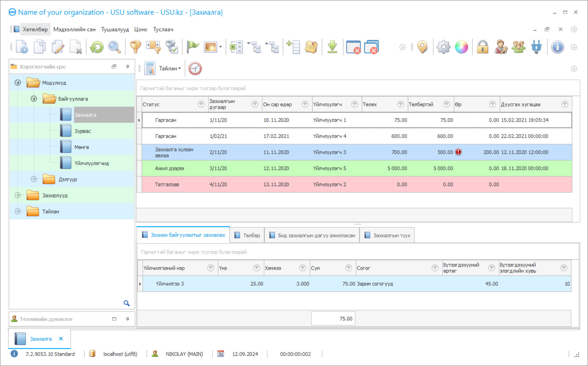Click the funnel with checkmark icon
Viewport: 588px width, 366px height.
171,47
